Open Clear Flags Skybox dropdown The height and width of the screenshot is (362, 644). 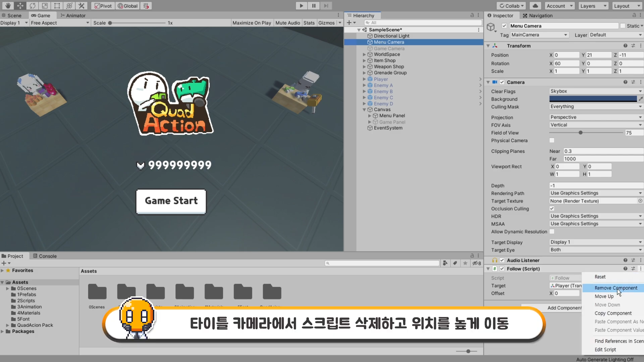pos(596,91)
